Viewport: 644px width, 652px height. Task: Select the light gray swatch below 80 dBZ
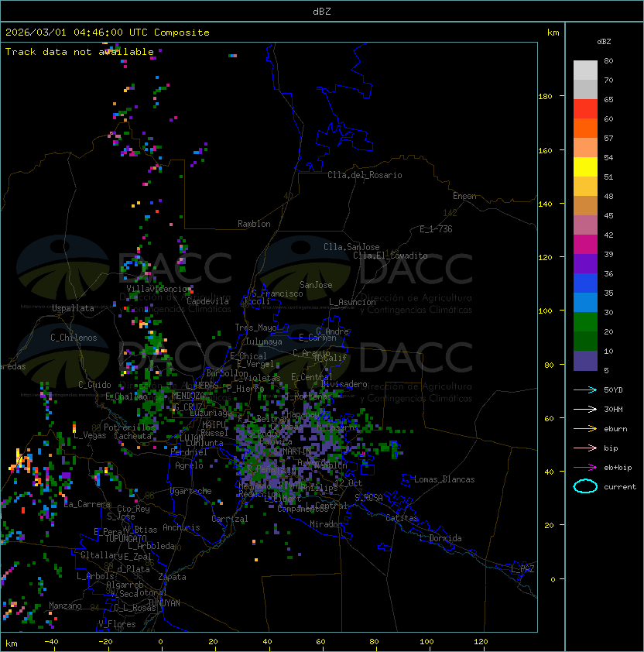[585, 70]
